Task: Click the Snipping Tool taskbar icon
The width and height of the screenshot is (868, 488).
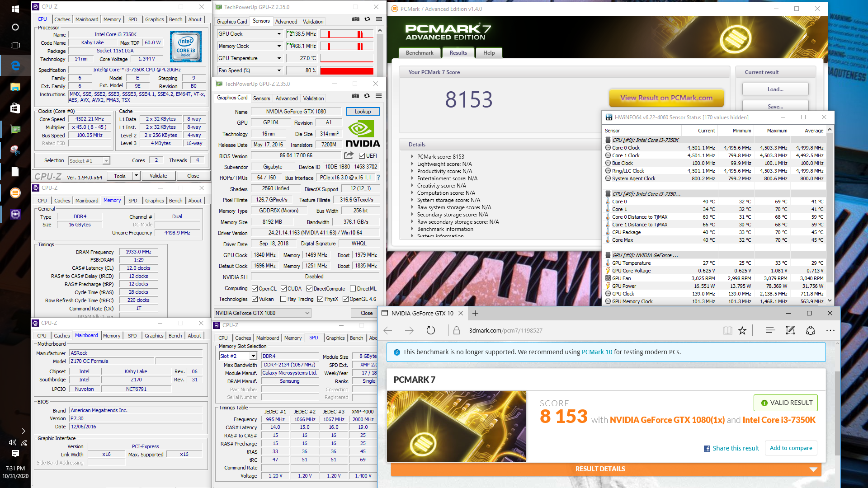Action: pos(15,150)
